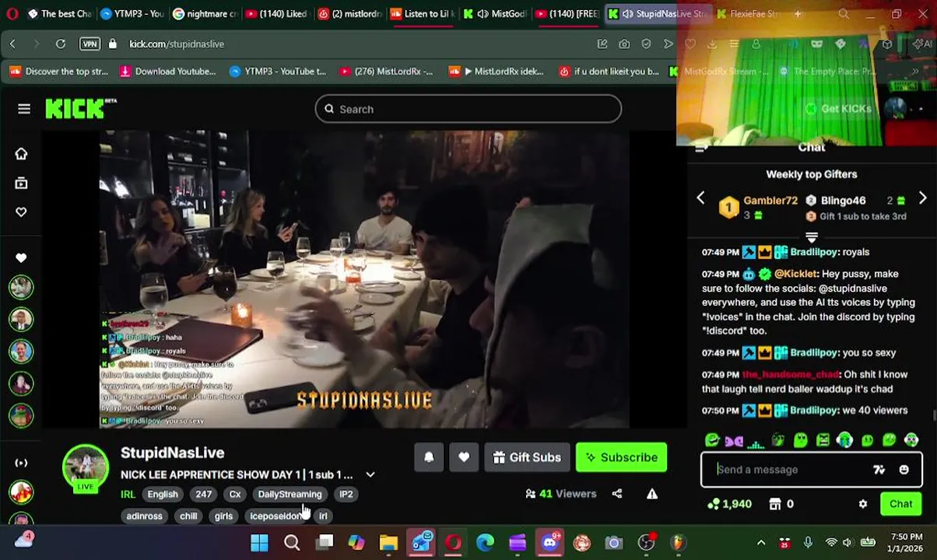Screen dimensions: 937x560
Task: Open the sidebar live-broadcast signal icon
Action: 21,463
